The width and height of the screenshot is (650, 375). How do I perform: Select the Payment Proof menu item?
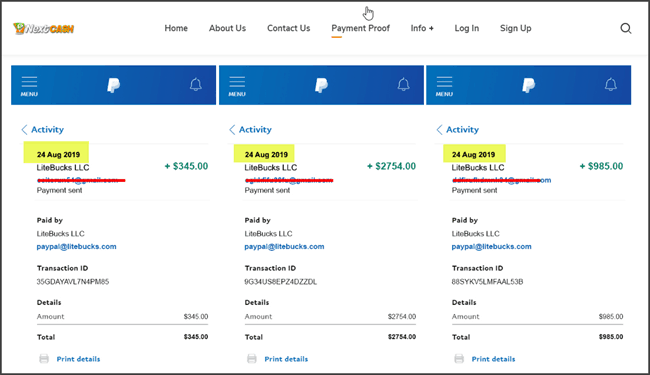(360, 28)
